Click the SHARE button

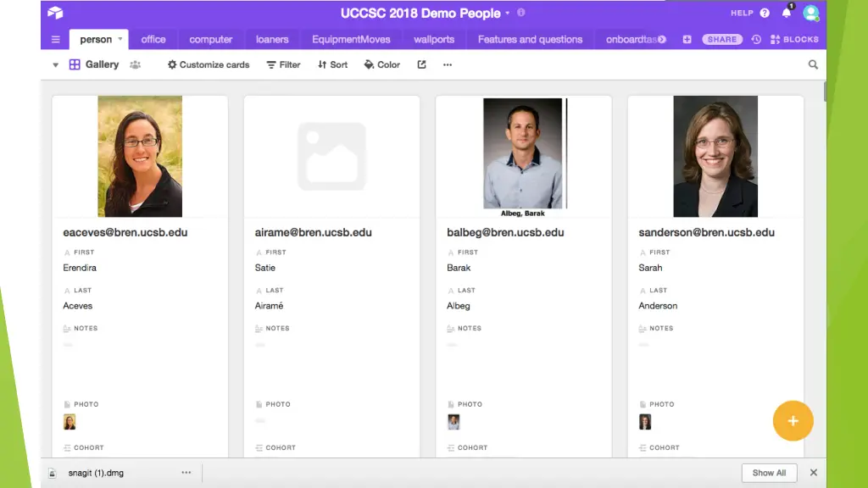pyautogui.click(x=722, y=39)
